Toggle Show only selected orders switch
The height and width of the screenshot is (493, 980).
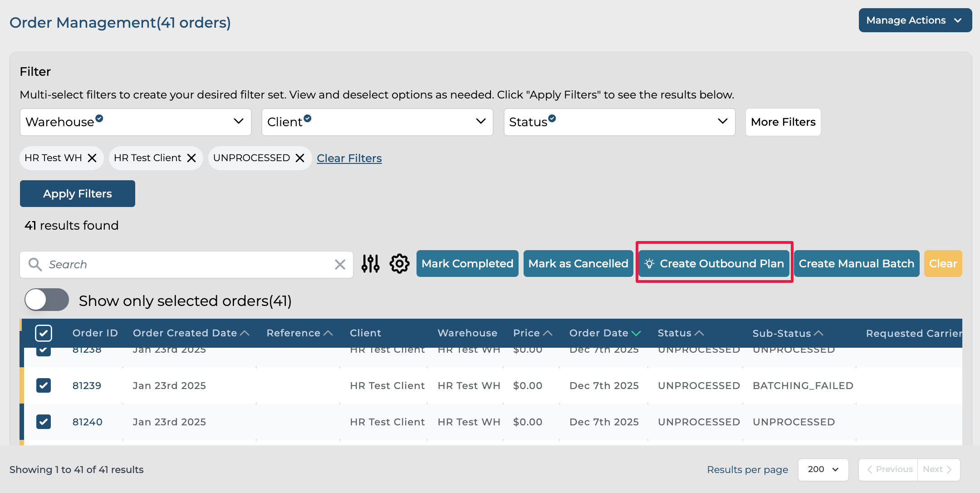tap(47, 300)
